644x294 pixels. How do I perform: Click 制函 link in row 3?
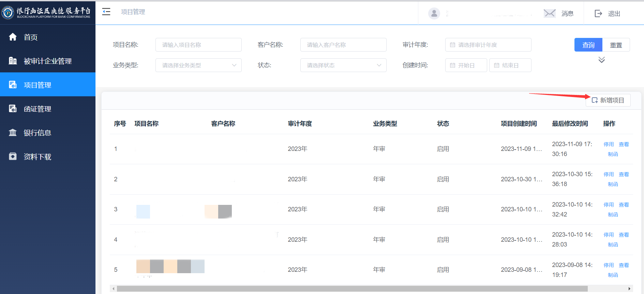(x=613, y=214)
